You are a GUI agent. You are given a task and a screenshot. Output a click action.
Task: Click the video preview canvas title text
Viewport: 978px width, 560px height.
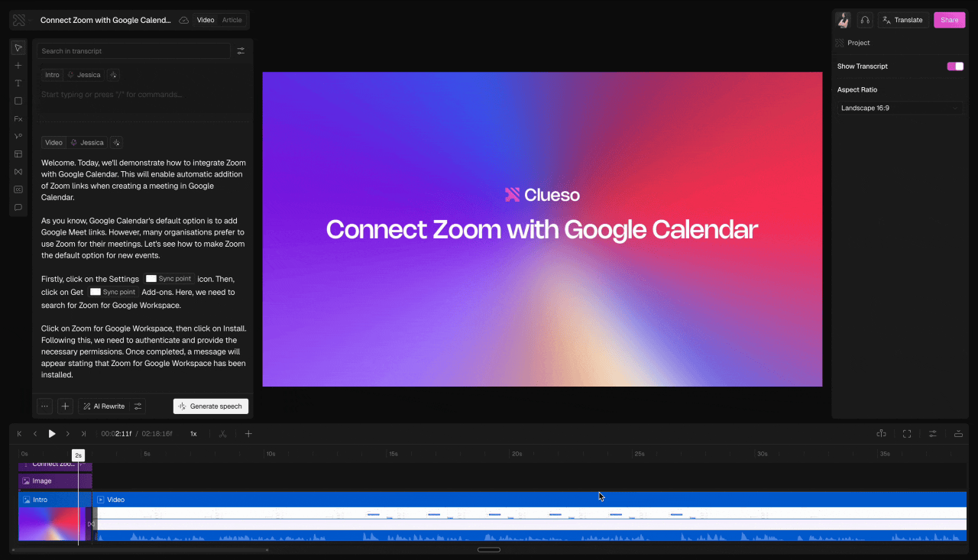click(x=542, y=229)
